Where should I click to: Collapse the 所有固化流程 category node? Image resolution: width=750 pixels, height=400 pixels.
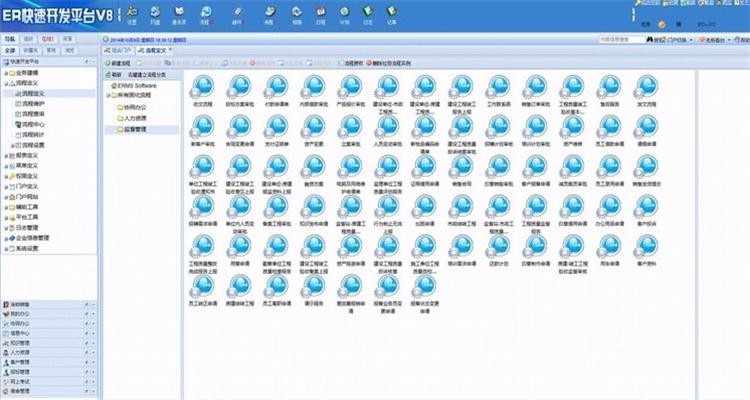tap(109, 96)
